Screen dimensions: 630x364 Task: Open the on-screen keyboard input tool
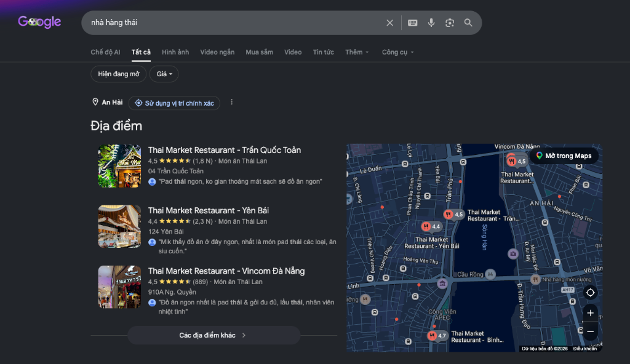coord(413,23)
